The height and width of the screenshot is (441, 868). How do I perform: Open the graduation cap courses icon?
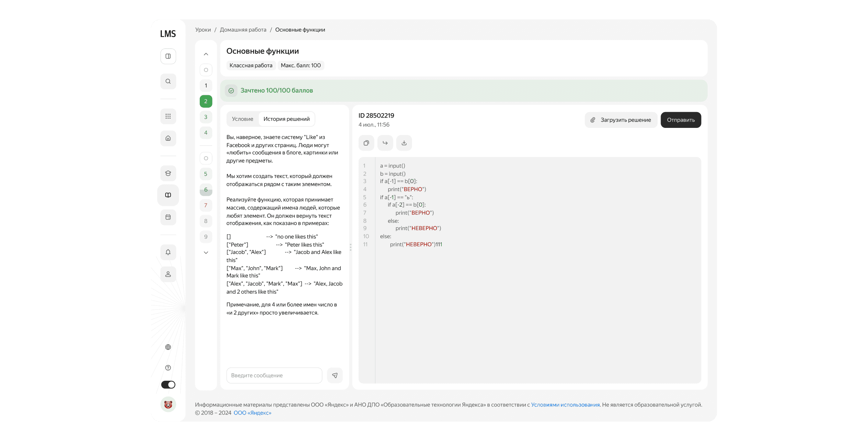tap(168, 173)
